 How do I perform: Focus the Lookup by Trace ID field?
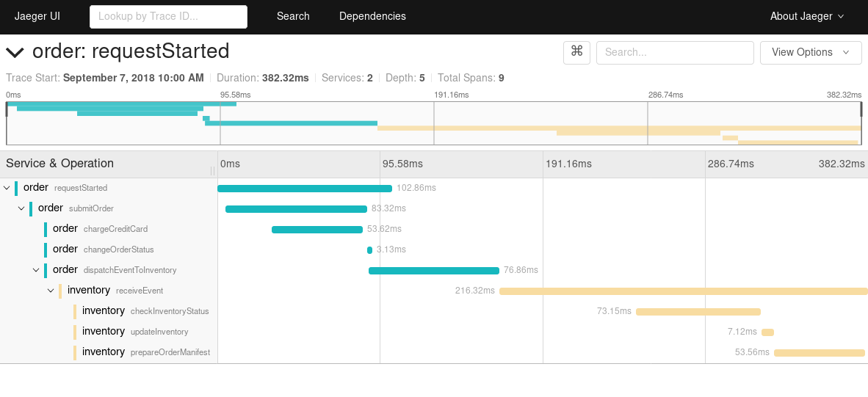tap(168, 16)
